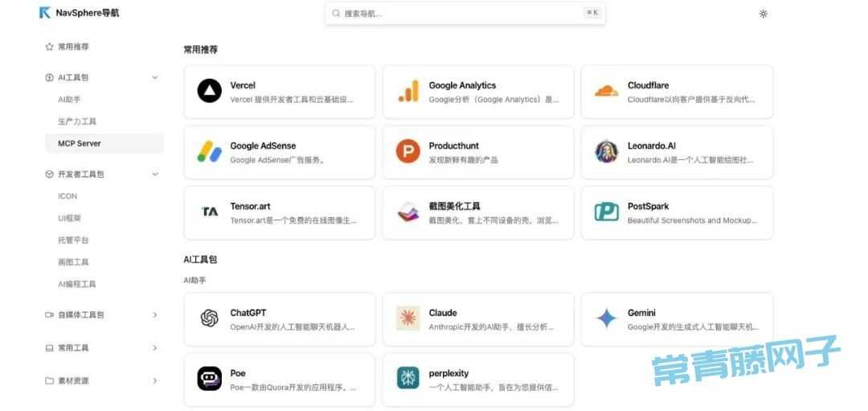
Task: Click the 常用推荐 main section heading
Action: (x=200, y=50)
